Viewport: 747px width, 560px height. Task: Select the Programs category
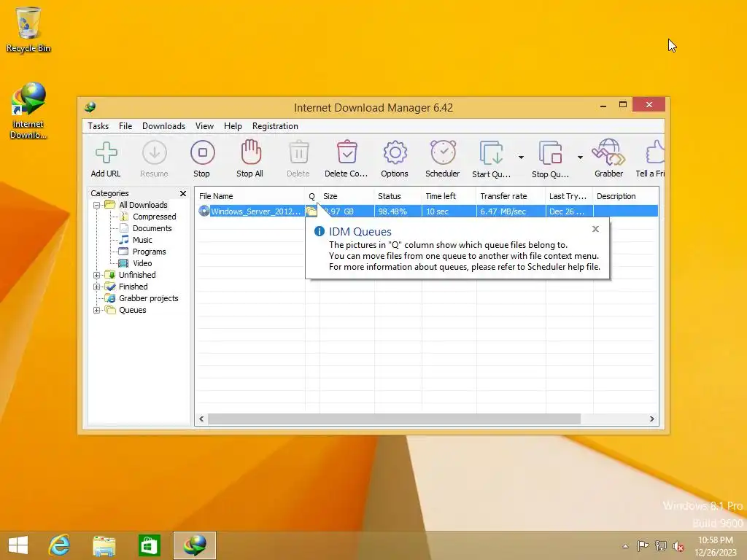[149, 252]
